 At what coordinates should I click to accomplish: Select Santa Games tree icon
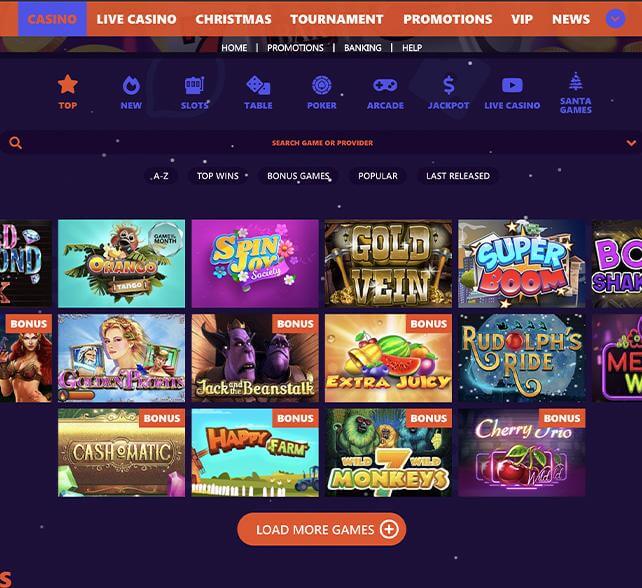pos(576,81)
